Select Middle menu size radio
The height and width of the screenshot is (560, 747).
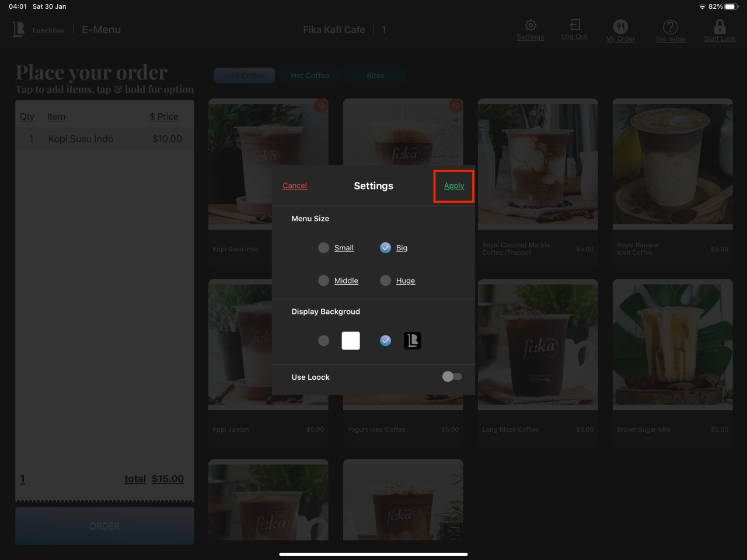[x=323, y=281]
